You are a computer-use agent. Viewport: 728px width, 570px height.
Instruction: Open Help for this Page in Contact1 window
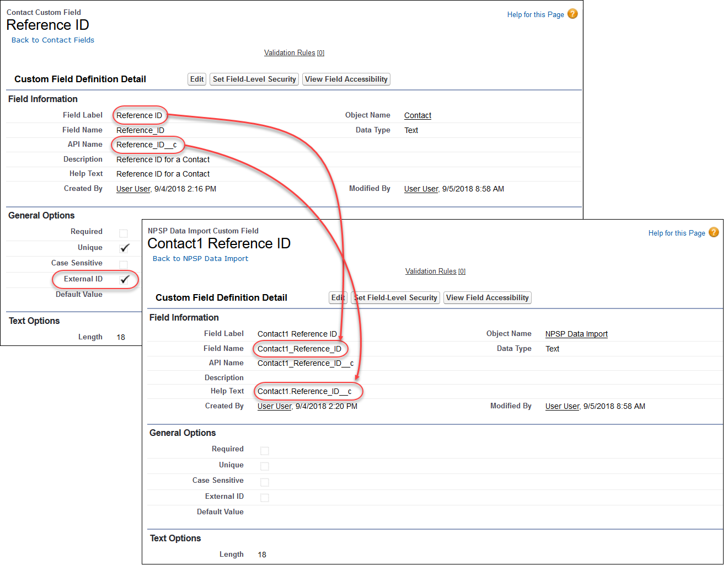pos(677,233)
